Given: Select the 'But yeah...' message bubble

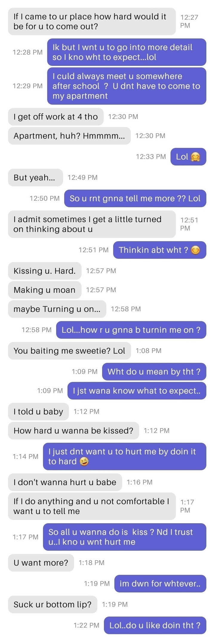Looking at the screenshot, I should click(35, 177).
